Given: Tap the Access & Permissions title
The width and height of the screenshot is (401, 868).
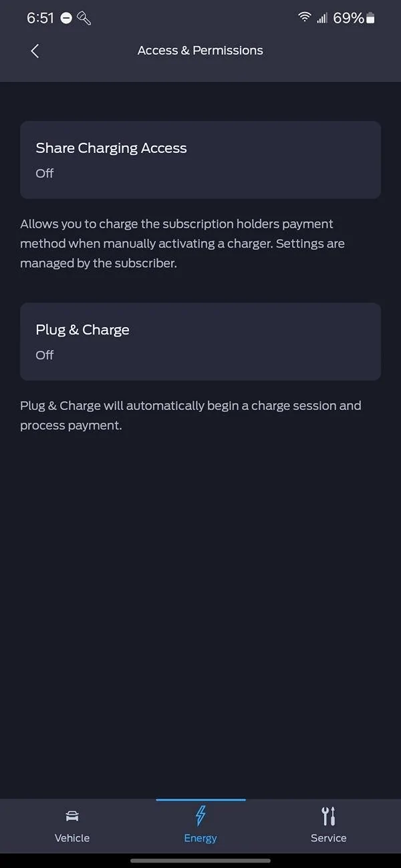Looking at the screenshot, I should coord(200,50).
